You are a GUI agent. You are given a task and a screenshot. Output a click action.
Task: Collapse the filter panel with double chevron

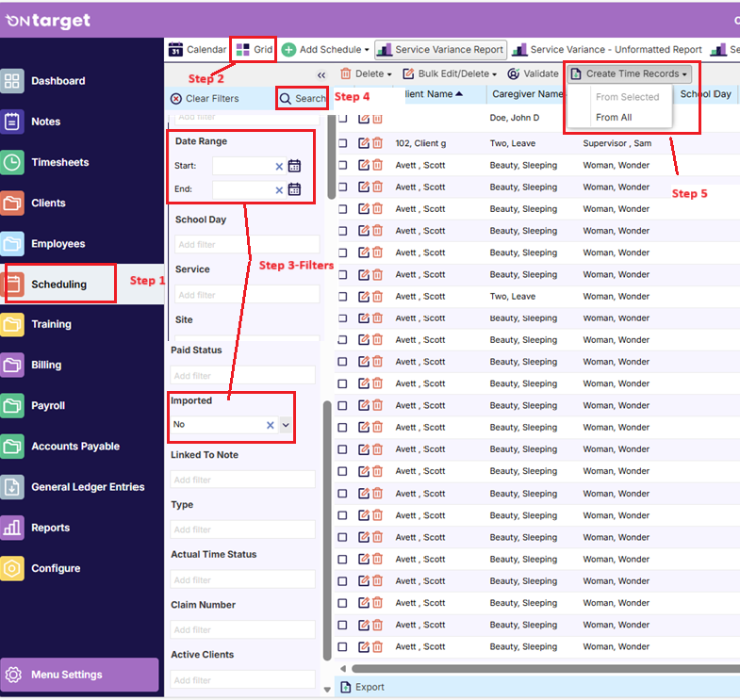321,75
